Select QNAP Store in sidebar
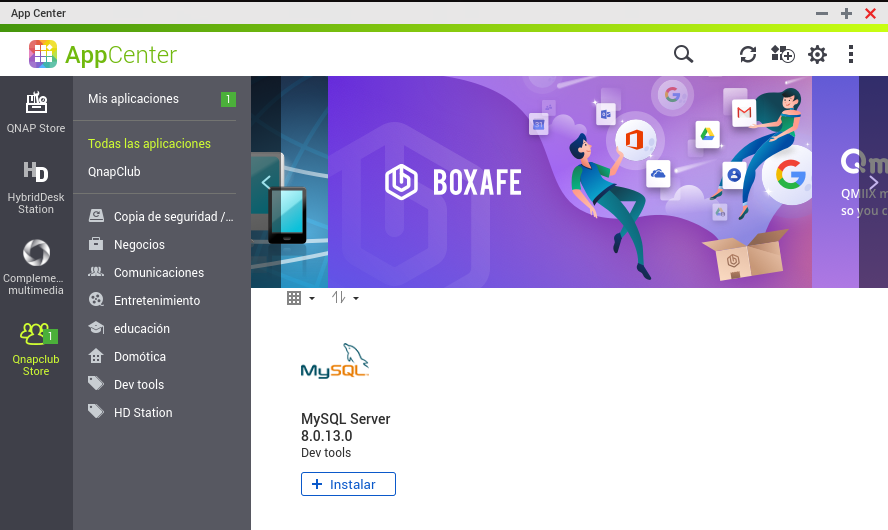 (36, 111)
